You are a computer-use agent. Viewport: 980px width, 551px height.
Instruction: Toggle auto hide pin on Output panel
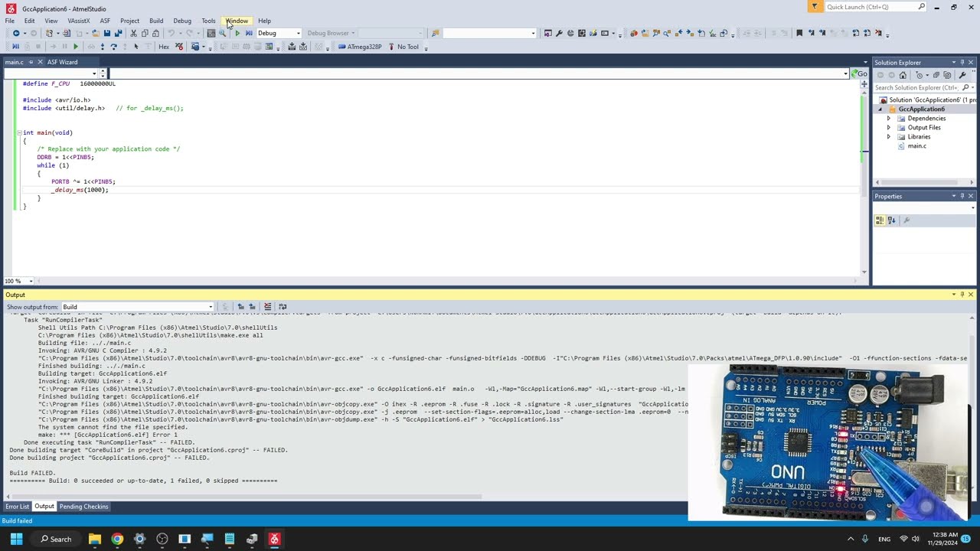[x=962, y=295]
